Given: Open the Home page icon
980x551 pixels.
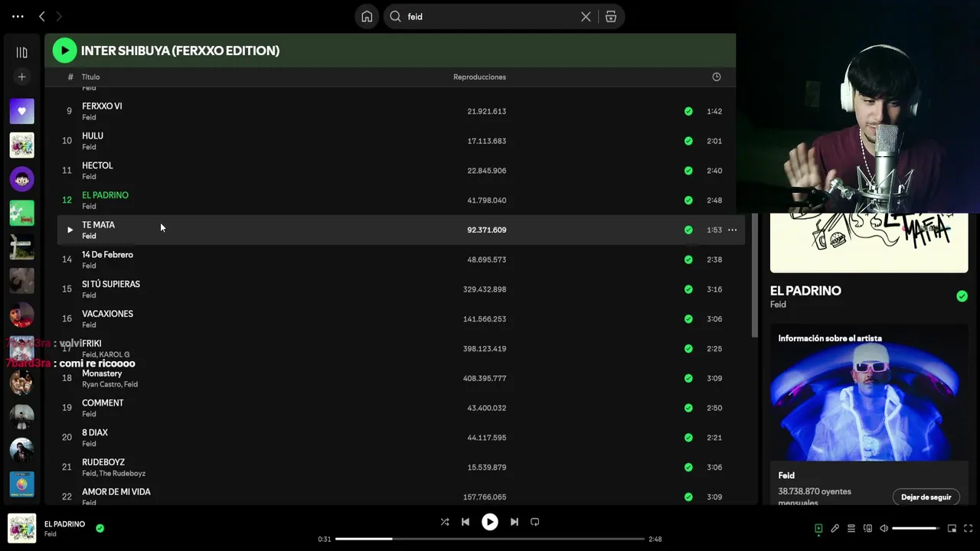Looking at the screenshot, I should pyautogui.click(x=367, y=16).
